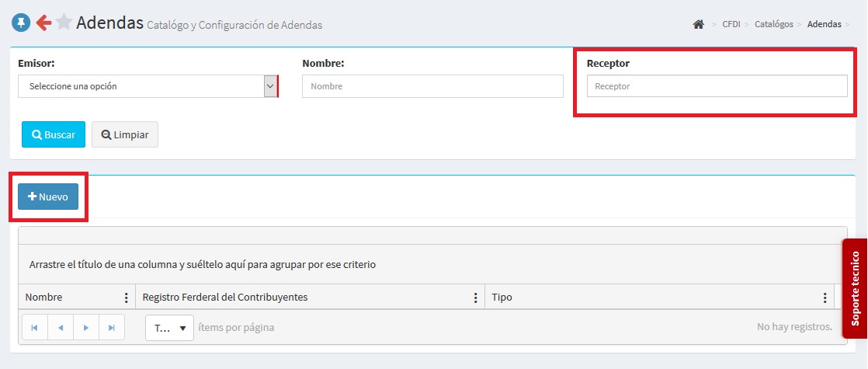Open CFDI breadcrumb link
Viewport: 868px width, 369px height.
pos(731,24)
